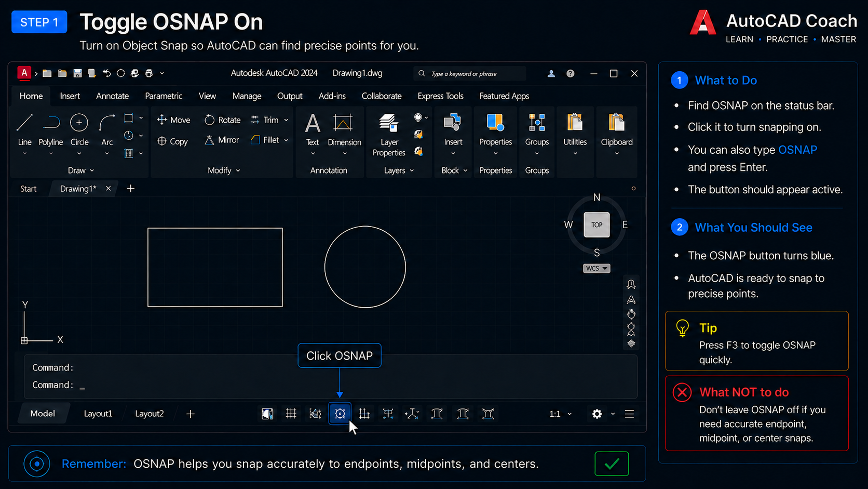Open the Start file tab

click(28, 189)
